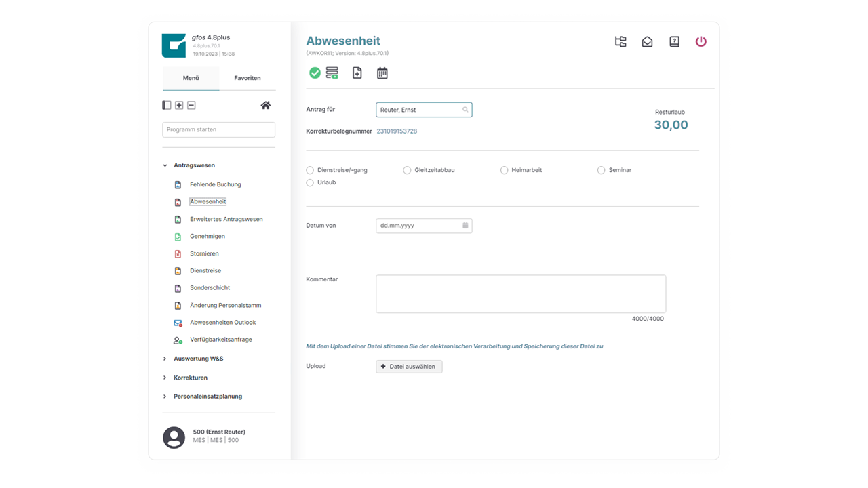Click the Abwesenheiten Outlook envelope icon
This screenshot has width=868, height=488.
point(178,323)
